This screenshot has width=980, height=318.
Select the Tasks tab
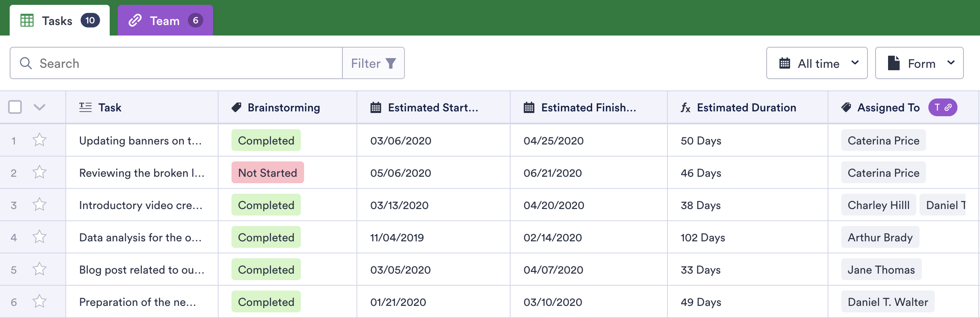[59, 21]
